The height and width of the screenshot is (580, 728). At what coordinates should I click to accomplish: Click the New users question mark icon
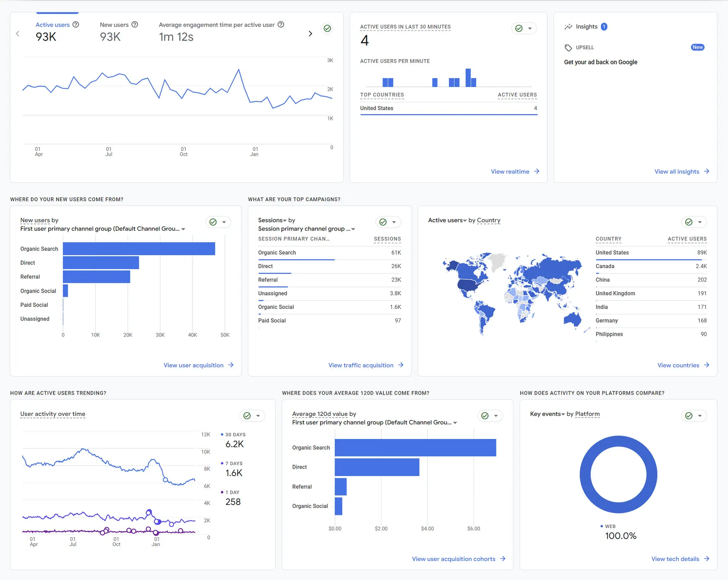pos(135,24)
